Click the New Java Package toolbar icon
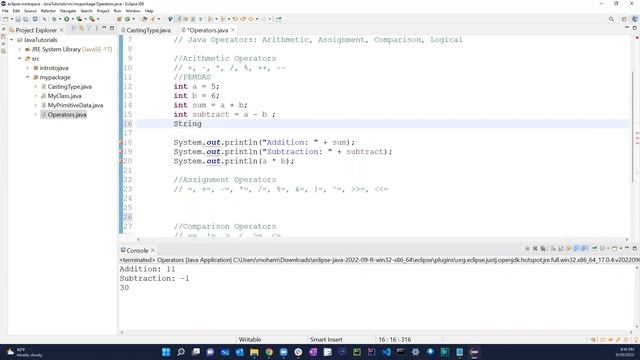 pos(119,19)
